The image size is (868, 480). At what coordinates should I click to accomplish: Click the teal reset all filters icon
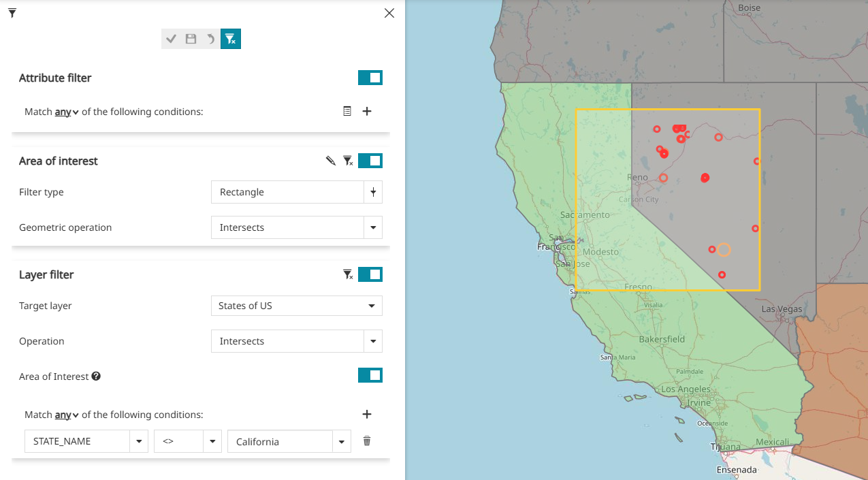[x=231, y=39]
